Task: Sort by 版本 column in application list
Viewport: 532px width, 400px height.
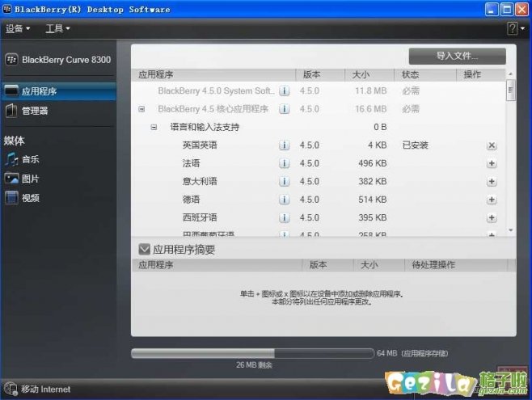Action: pos(320,74)
